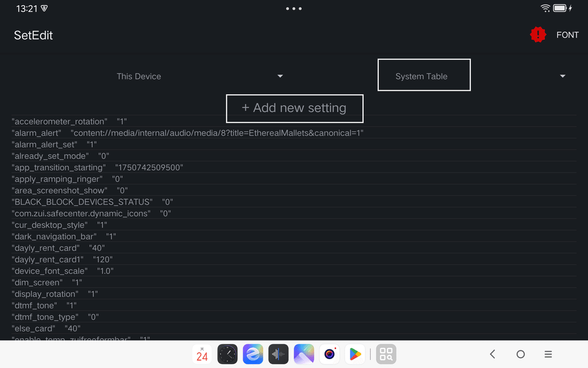The height and width of the screenshot is (368, 588).
Task: Open the calendar app in the dock
Action: tap(202, 354)
